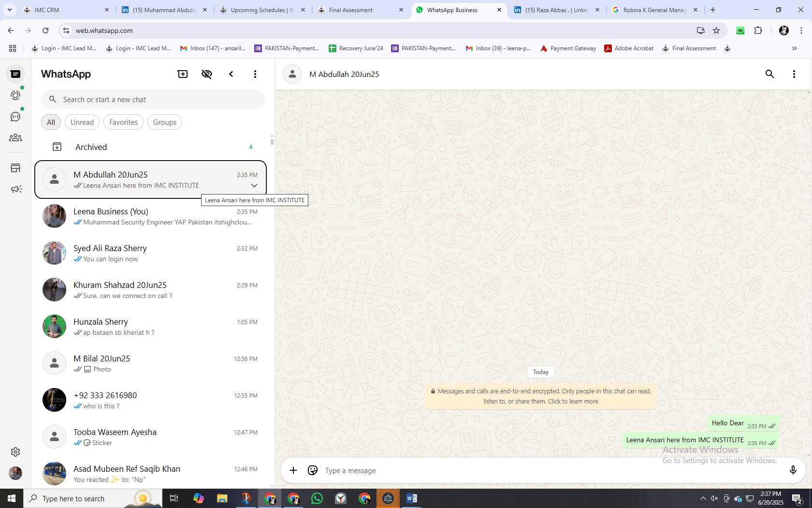This screenshot has height=508, width=812.
Task: Open File Explorer from taskbar
Action: (222, 498)
